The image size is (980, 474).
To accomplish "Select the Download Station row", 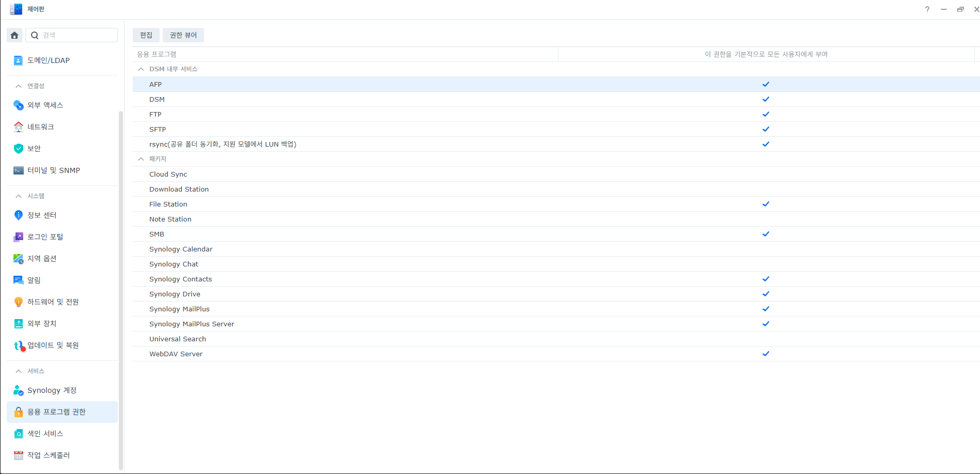I will 556,189.
